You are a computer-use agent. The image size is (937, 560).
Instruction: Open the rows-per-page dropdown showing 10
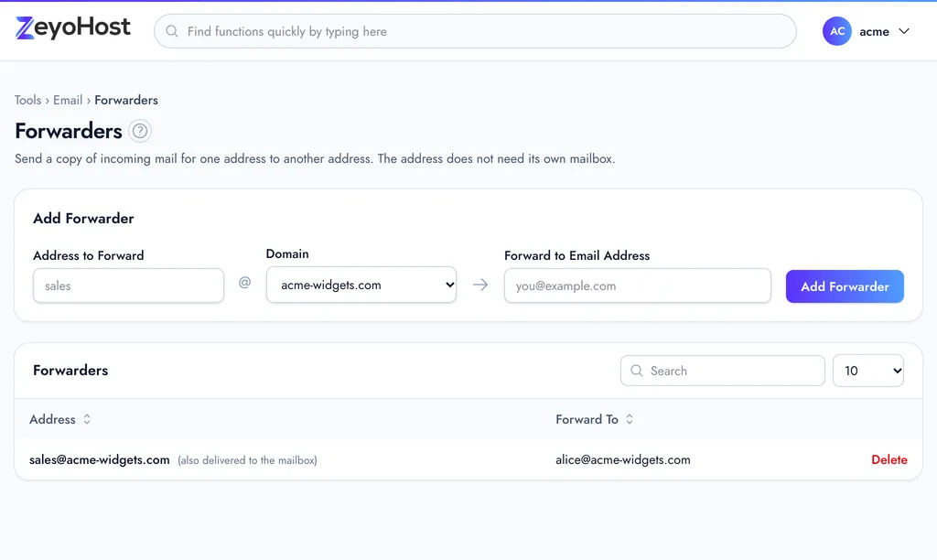coord(867,371)
